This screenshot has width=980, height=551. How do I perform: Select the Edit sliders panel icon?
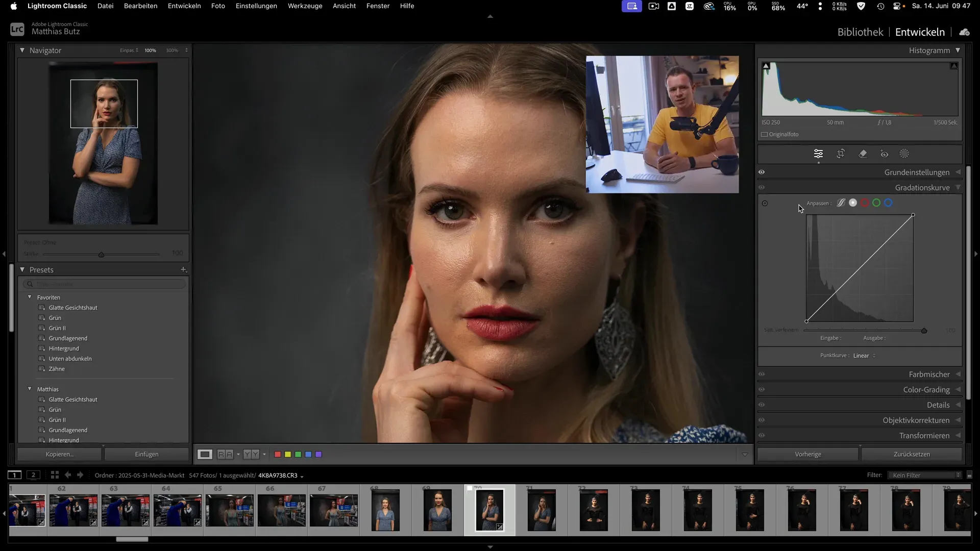(x=819, y=154)
